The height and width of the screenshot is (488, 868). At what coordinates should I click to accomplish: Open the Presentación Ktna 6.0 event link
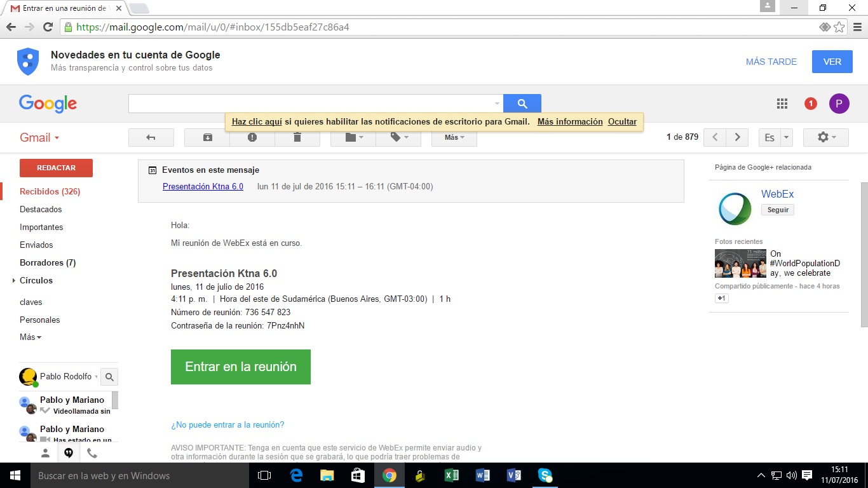point(203,186)
